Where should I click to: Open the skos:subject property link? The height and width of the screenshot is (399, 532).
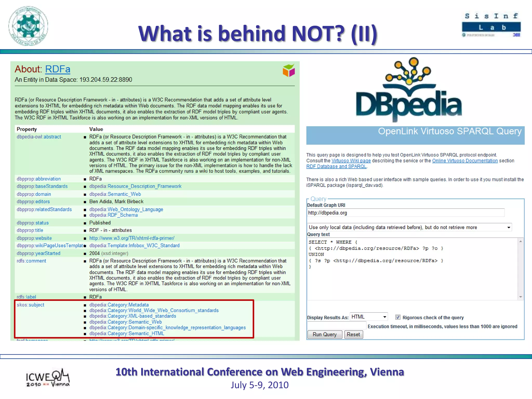[x=31, y=305]
